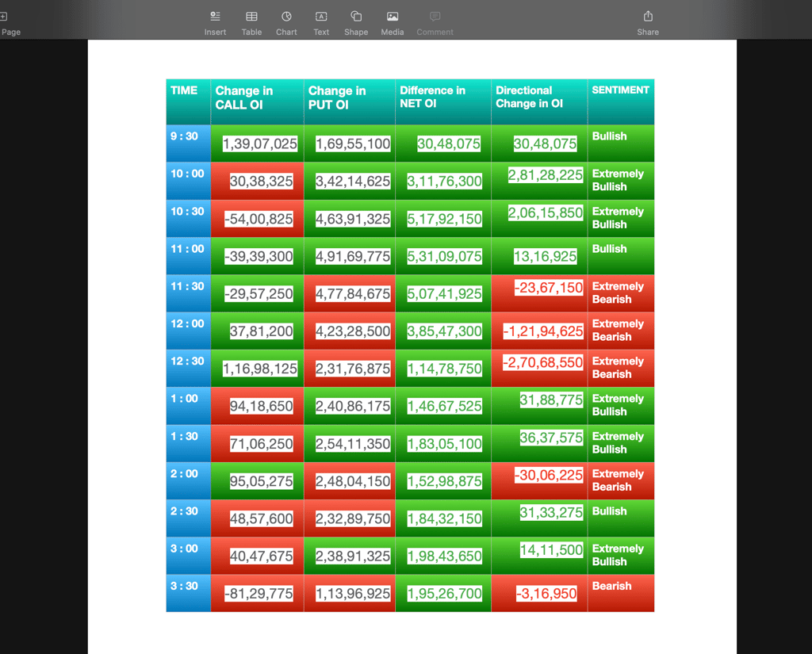The width and height of the screenshot is (812, 654).
Task: Select directional value 2,81,28,225
Action: click(546, 174)
